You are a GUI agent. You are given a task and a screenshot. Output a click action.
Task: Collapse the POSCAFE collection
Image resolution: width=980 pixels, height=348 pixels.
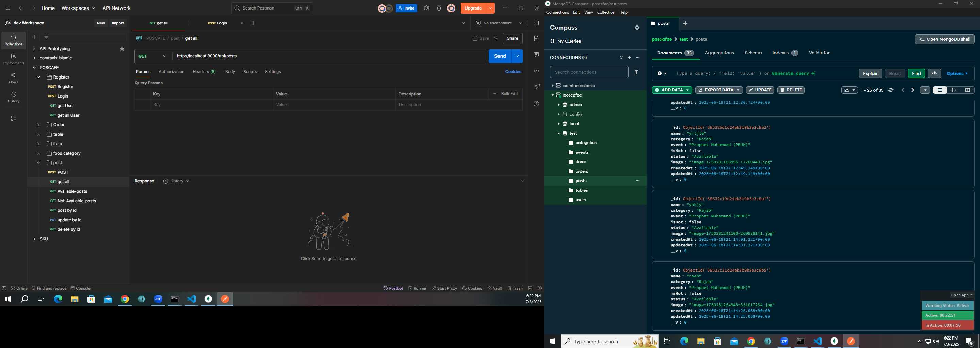[34, 68]
